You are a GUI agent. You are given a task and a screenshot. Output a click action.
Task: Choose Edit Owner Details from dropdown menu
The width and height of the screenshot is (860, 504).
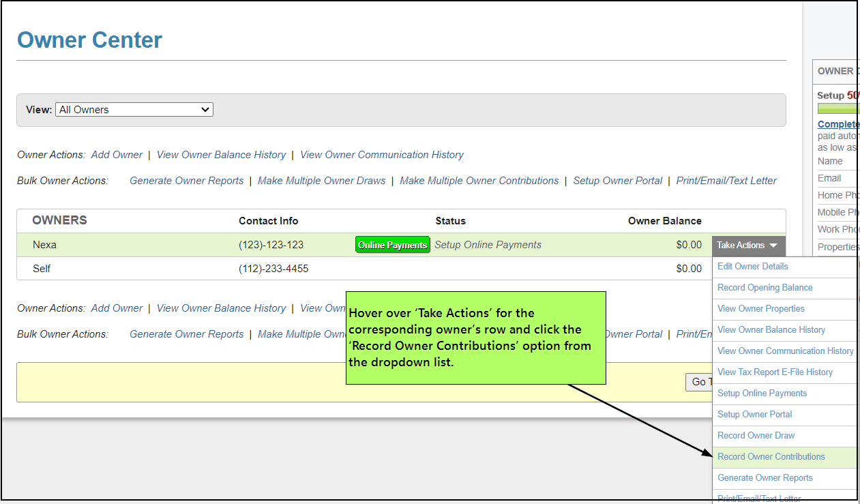753,267
